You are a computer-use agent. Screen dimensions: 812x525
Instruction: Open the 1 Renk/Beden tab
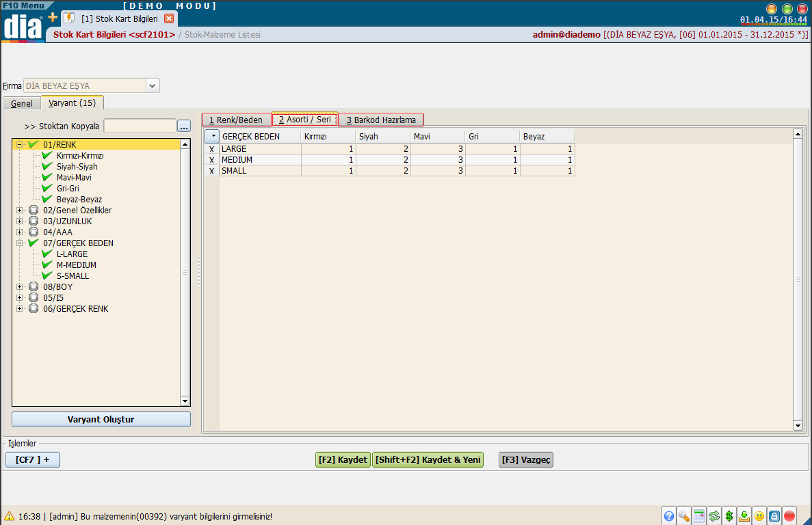[236, 120]
